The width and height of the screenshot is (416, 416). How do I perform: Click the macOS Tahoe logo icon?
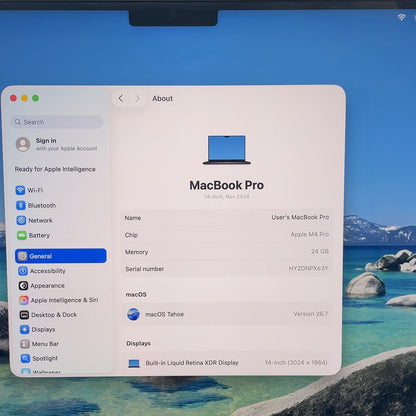133,314
